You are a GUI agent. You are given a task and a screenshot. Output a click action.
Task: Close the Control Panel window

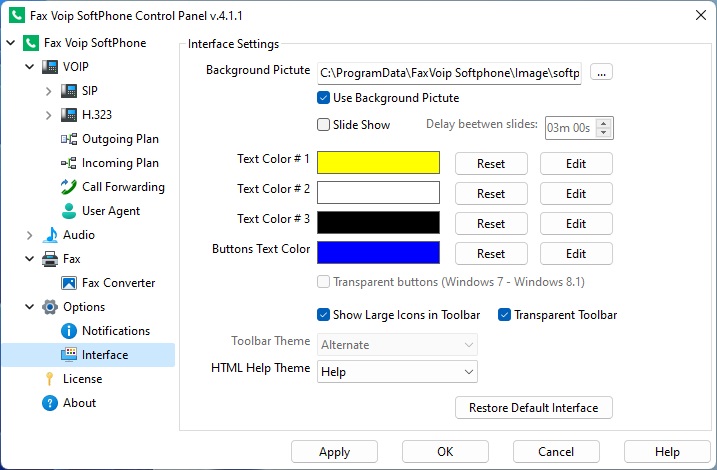tap(701, 15)
